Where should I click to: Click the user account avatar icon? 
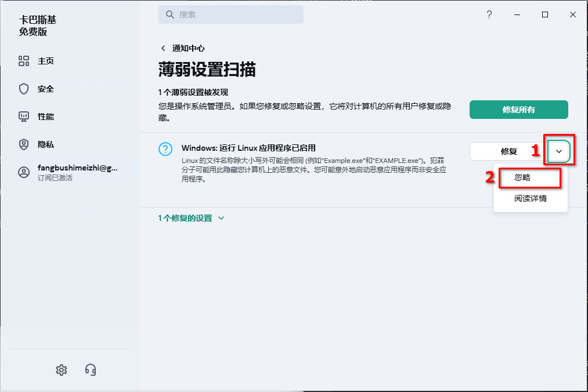(x=24, y=172)
